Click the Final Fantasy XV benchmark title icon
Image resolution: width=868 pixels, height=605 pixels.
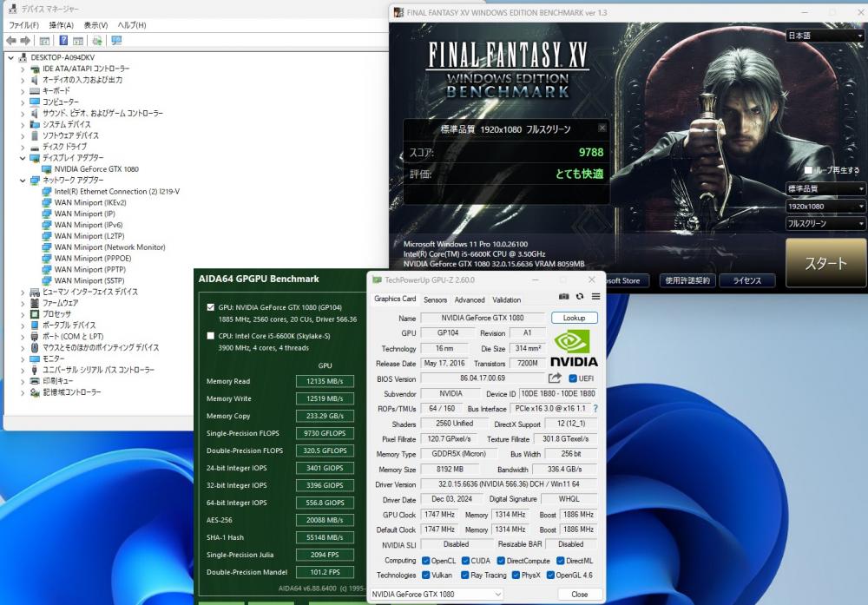pos(398,12)
